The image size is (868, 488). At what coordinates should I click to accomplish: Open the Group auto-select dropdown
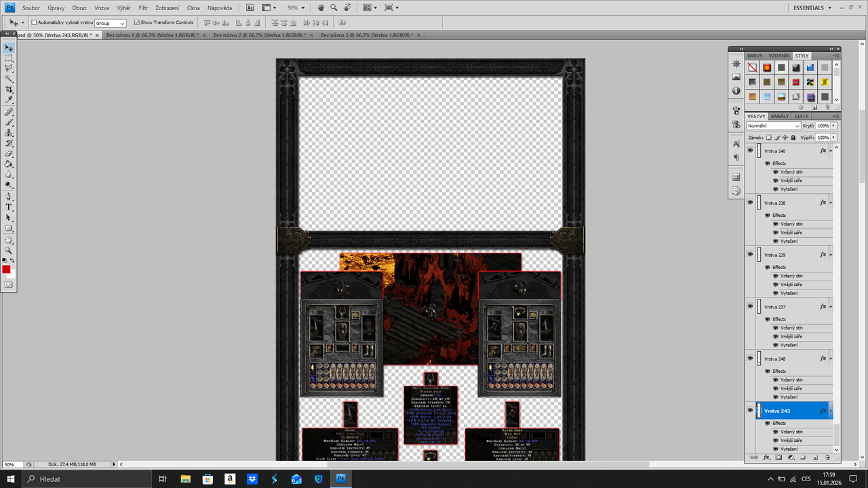click(x=111, y=23)
